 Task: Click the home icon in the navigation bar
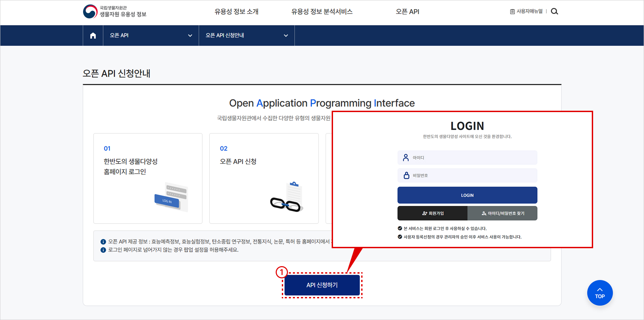[x=93, y=35]
